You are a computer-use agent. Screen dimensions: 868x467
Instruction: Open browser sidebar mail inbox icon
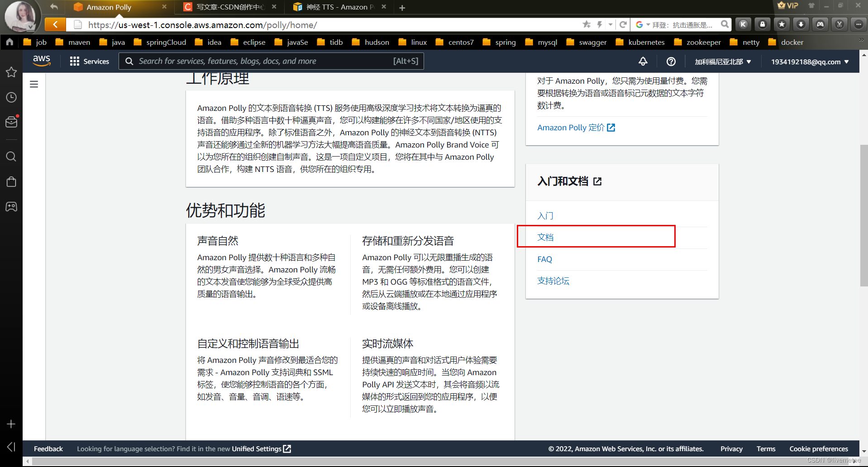[11, 122]
